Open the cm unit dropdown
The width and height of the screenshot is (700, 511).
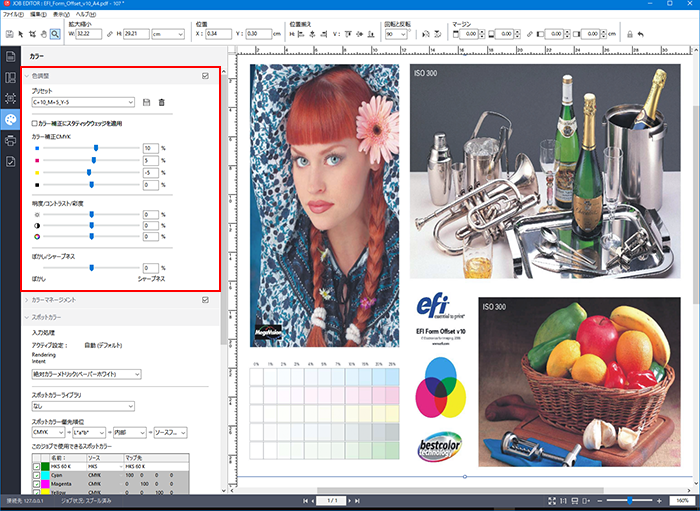(x=168, y=34)
